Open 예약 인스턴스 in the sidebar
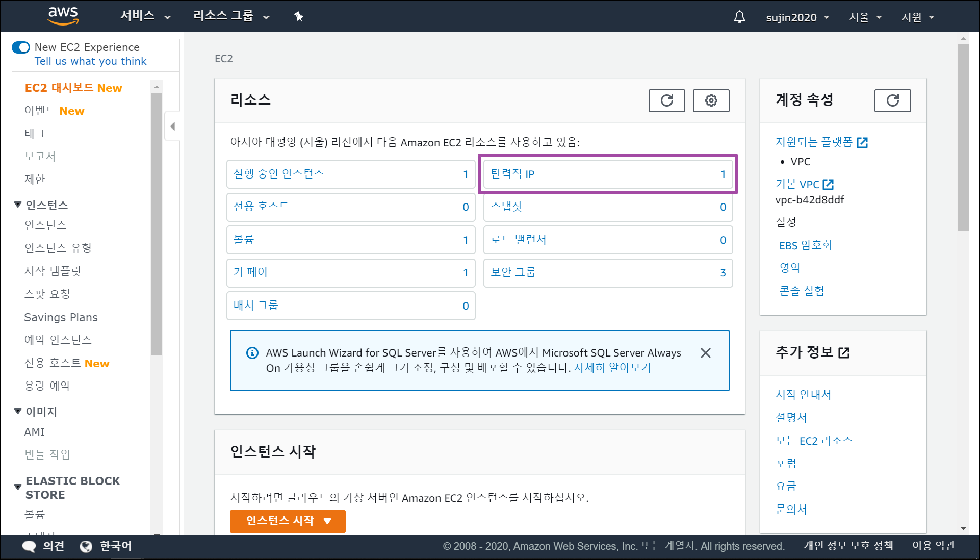The width and height of the screenshot is (980, 560). click(58, 340)
